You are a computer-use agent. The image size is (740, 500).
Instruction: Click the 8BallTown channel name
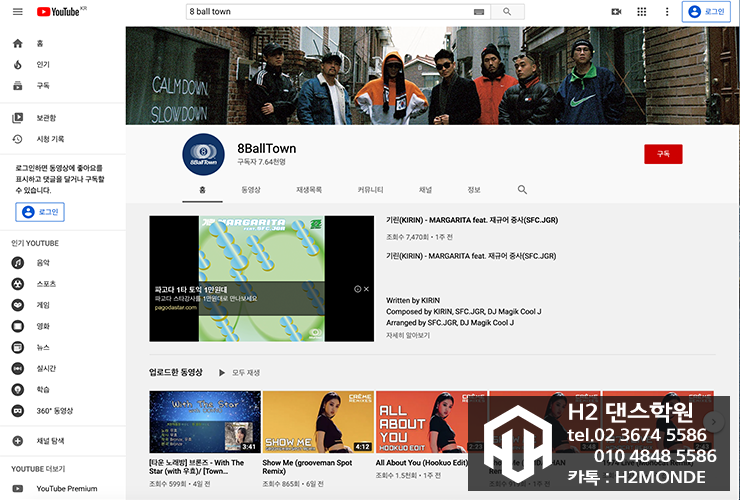point(267,148)
